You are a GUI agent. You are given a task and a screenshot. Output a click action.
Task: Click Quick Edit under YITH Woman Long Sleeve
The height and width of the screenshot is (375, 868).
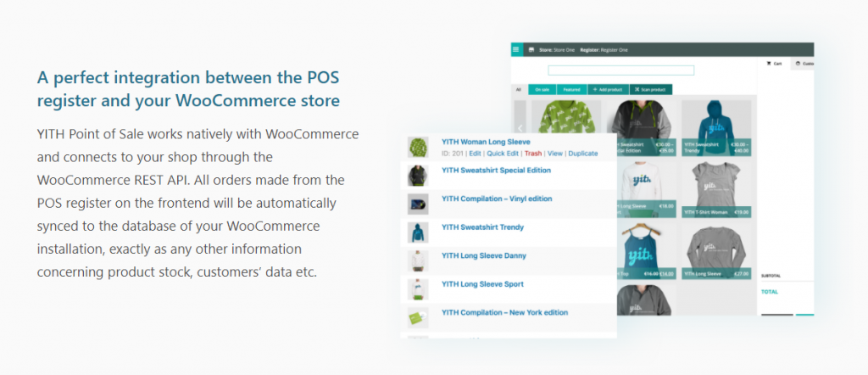pos(503,154)
